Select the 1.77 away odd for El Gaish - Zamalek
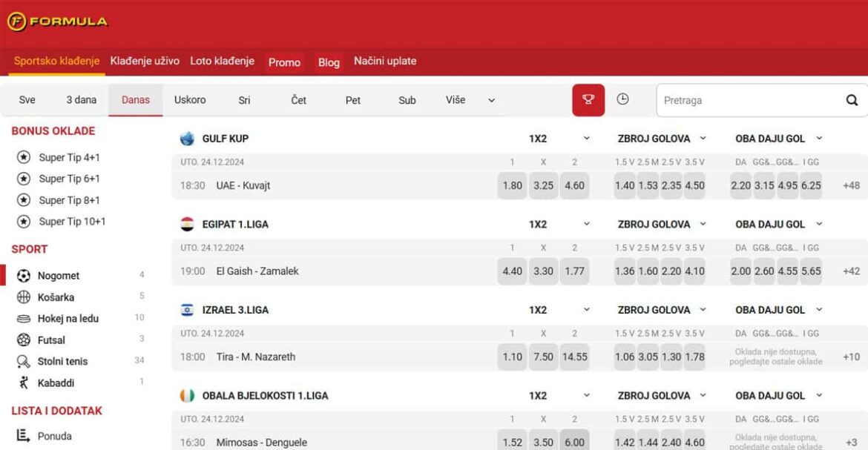 click(574, 271)
